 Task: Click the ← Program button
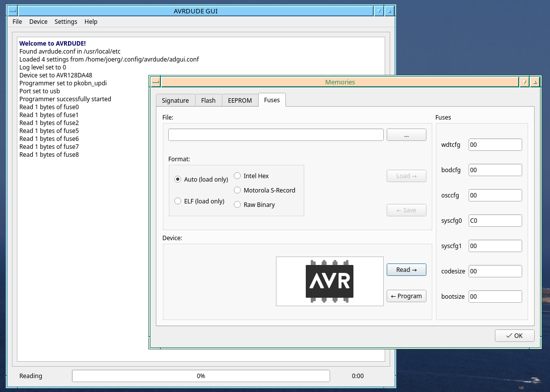coord(407,296)
